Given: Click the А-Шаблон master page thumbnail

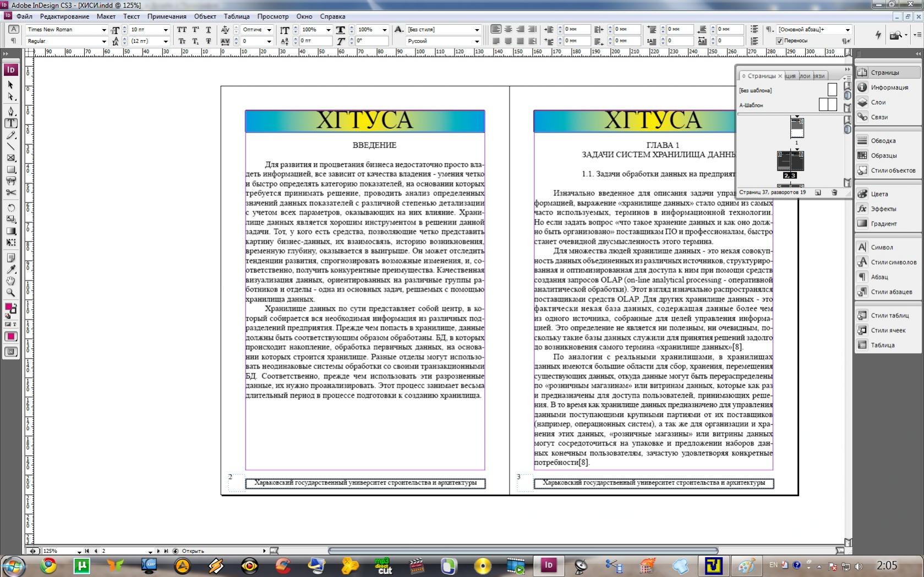Looking at the screenshot, I should (828, 105).
